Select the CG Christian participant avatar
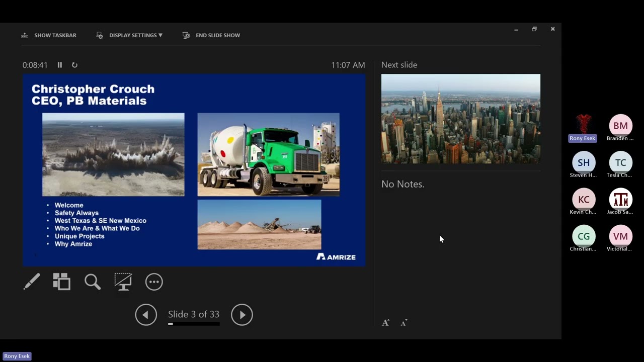 [x=584, y=236]
